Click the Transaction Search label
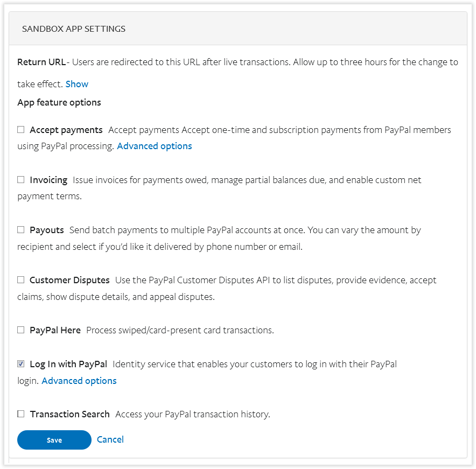 click(x=70, y=414)
